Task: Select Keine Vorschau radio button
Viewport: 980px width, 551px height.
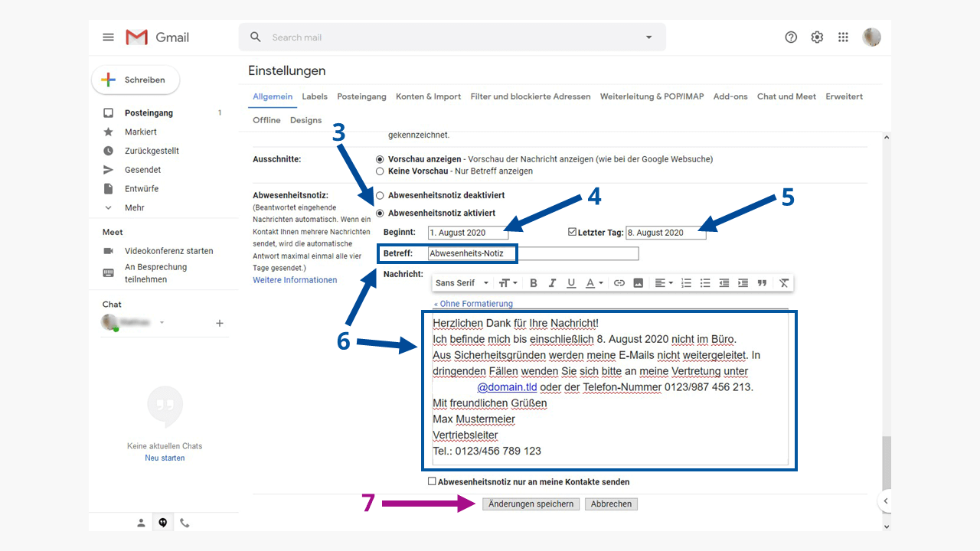Action: tap(380, 171)
